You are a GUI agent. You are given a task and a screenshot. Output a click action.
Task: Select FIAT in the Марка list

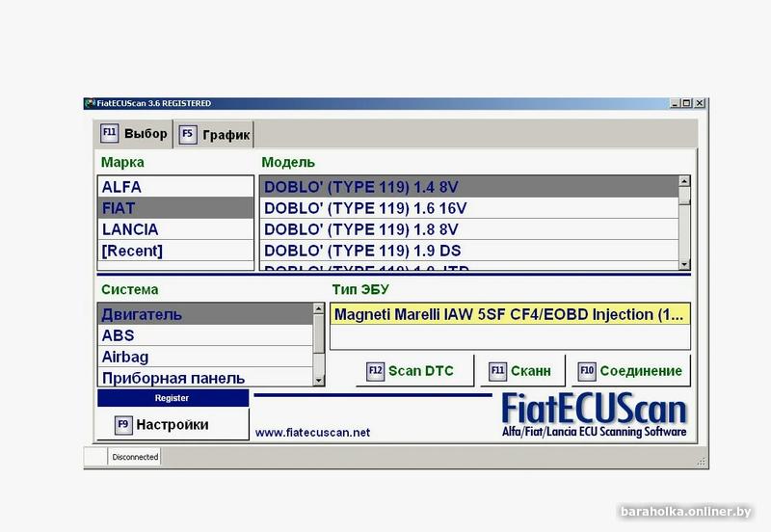(175, 208)
